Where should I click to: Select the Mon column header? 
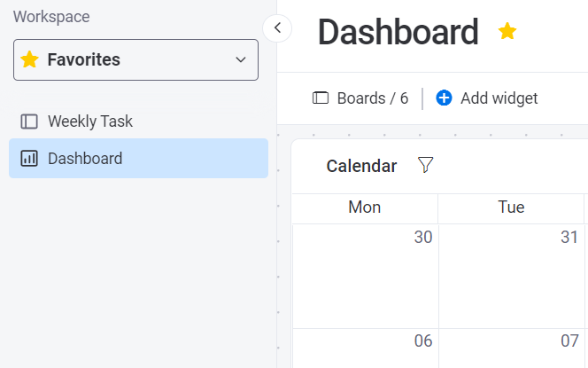pos(365,207)
